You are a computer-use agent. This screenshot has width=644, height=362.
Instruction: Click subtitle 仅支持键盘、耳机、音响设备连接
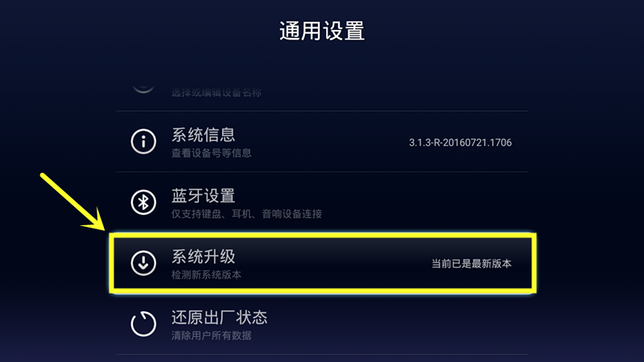[246, 214]
